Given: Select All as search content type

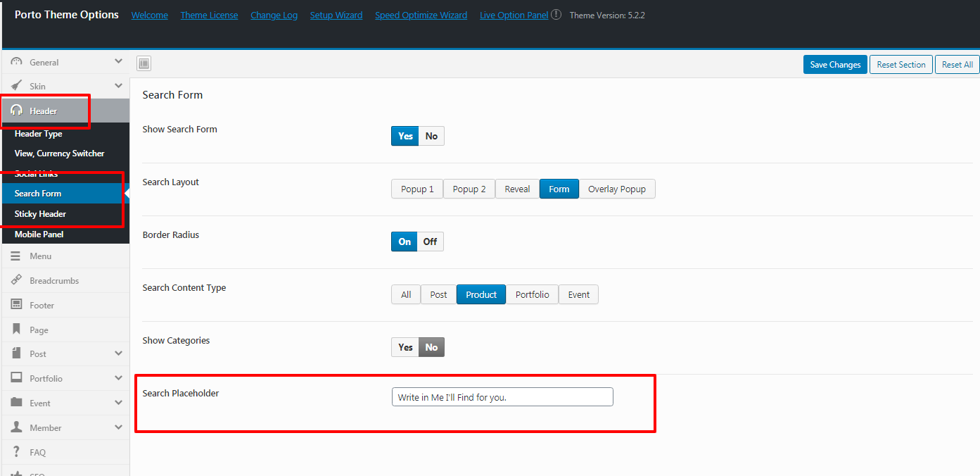Looking at the screenshot, I should pyautogui.click(x=406, y=294).
